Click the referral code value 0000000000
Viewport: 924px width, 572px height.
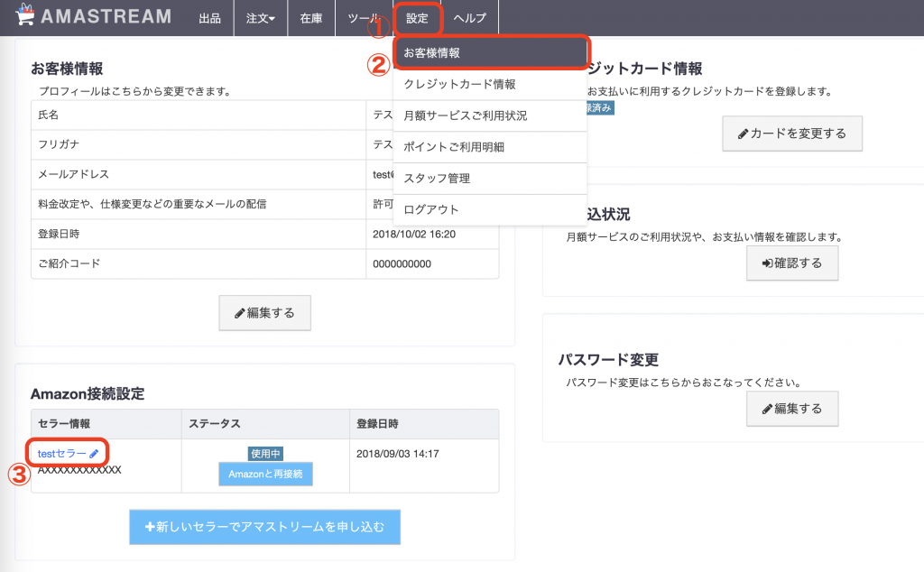pyautogui.click(x=402, y=264)
